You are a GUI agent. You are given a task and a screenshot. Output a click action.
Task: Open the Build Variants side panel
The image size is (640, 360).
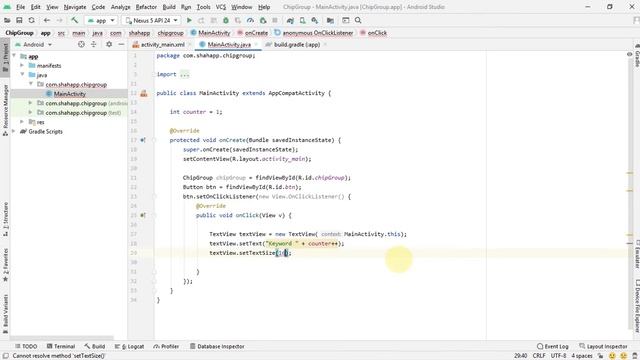5,314
